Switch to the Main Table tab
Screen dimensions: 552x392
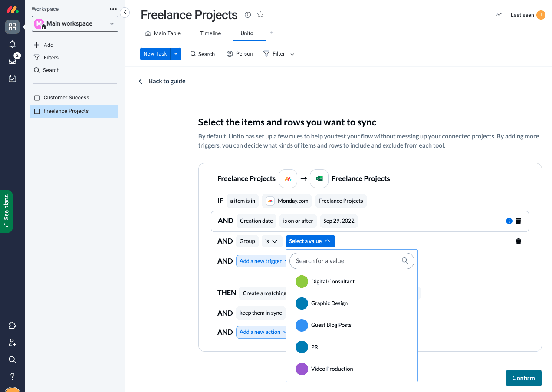[x=163, y=33]
